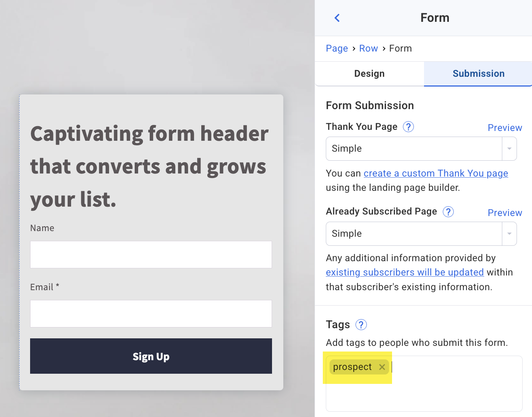532x417 pixels.
Task: Open the Already Subscribed Page selector
Action: point(414,234)
